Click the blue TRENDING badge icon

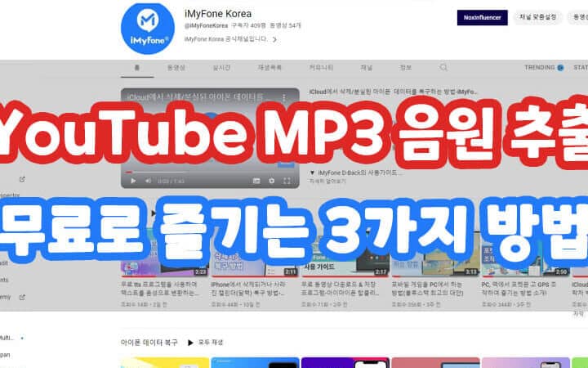click(x=560, y=68)
